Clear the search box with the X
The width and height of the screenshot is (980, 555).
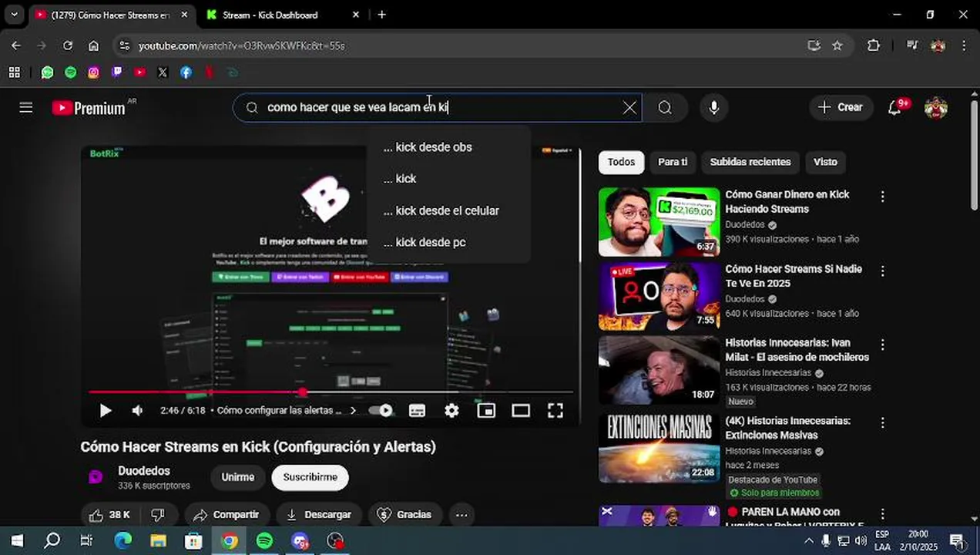pyautogui.click(x=629, y=108)
